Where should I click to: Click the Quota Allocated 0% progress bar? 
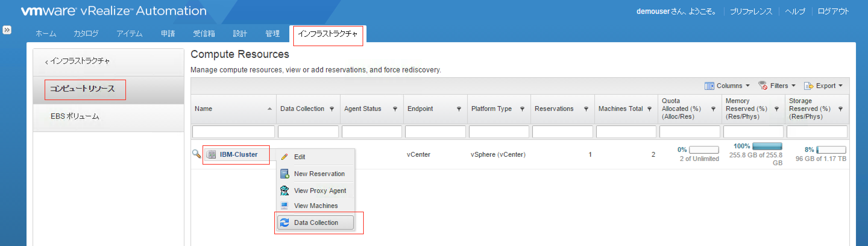tap(704, 150)
